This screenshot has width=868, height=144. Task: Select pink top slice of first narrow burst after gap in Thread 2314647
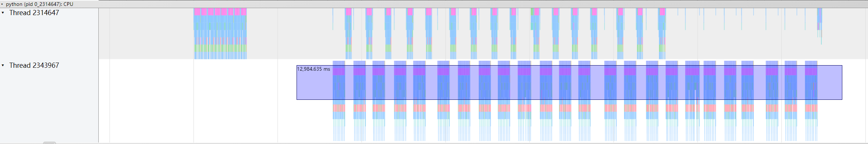tap(348, 12)
